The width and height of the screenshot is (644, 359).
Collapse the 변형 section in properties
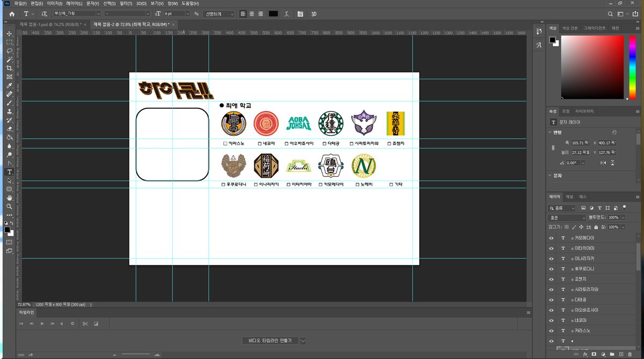[550, 132]
